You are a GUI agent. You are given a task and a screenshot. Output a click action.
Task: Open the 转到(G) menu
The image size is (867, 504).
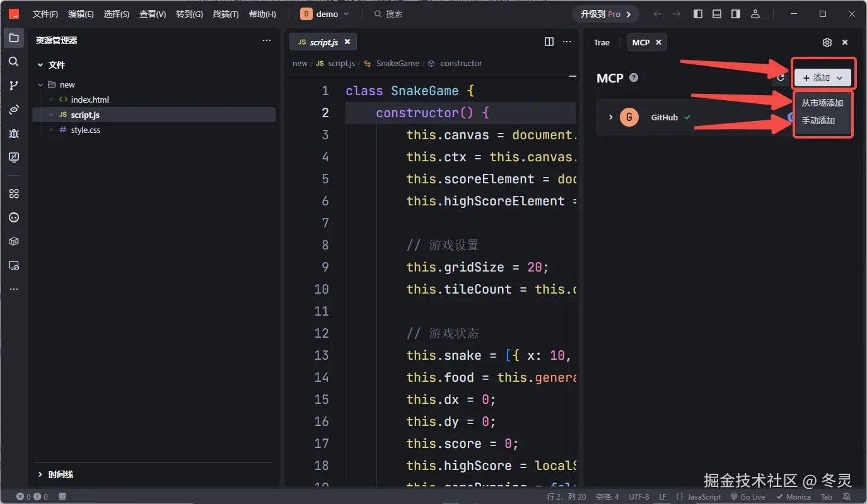click(189, 14)
